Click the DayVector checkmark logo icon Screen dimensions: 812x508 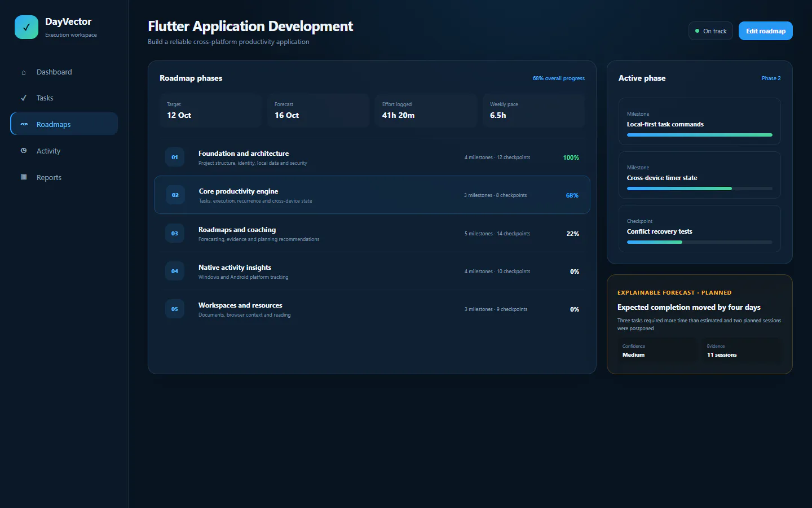[x=27, y=27]
